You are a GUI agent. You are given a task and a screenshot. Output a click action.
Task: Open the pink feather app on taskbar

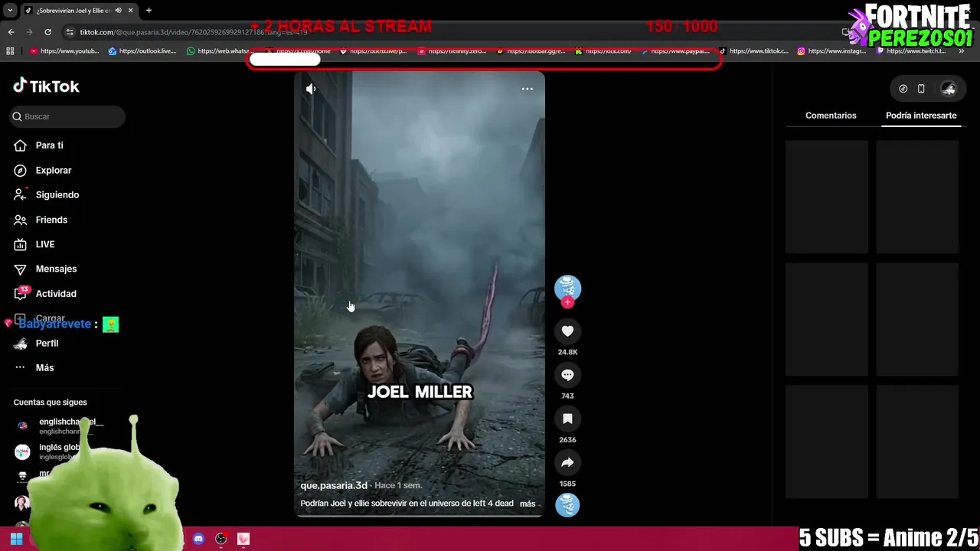click(x=243, y=539)
